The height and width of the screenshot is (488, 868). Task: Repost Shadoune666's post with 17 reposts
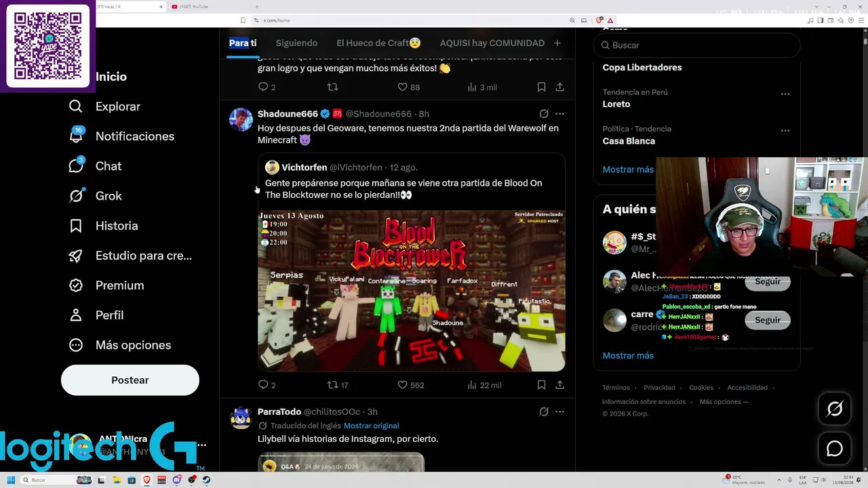click(x=332, y=385)
